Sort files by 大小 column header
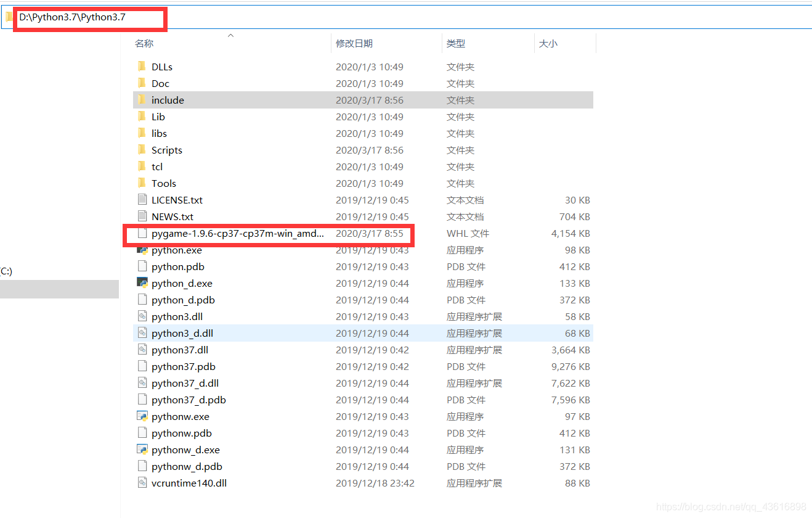This screenshot has width=812, height=518. [x=548, y=43]
